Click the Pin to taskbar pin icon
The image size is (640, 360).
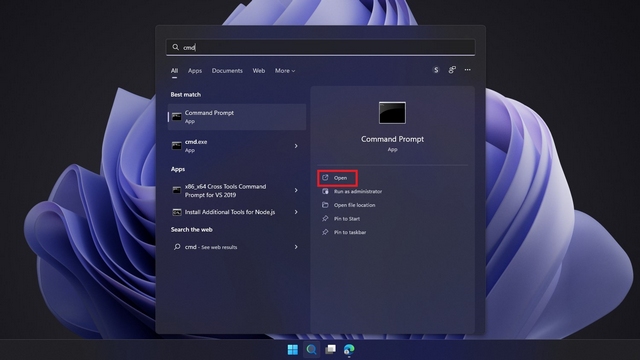(x=325, y=232)
